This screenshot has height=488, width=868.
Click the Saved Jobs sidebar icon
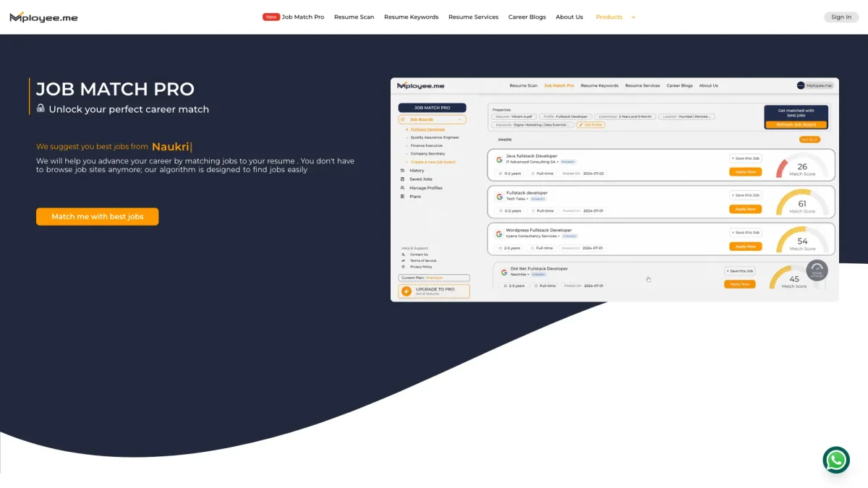(x=402, y=179)
